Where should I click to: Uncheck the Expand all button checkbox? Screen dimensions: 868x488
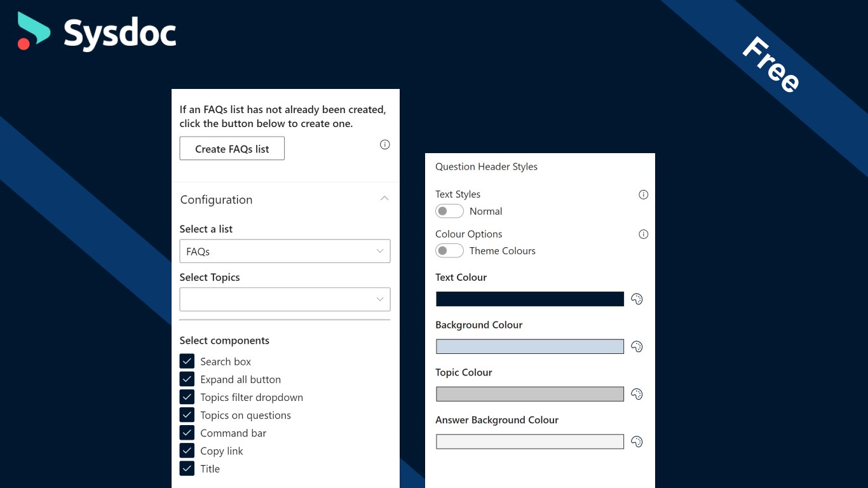coord(187,379)
